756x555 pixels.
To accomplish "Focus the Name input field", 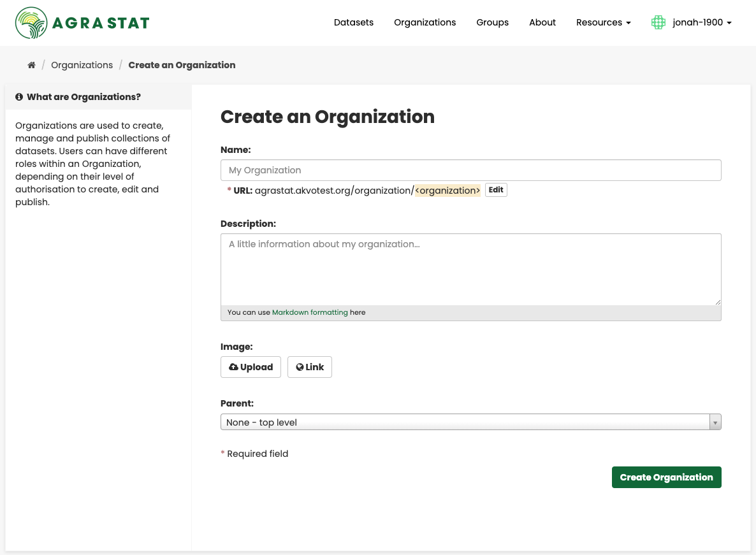I will click(470, 170).
